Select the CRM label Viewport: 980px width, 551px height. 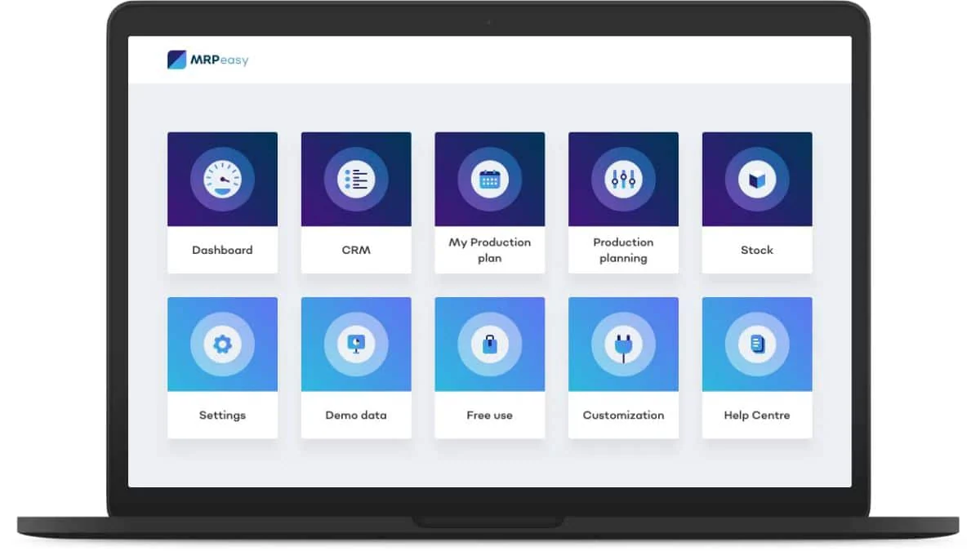[x=356, y=250]
